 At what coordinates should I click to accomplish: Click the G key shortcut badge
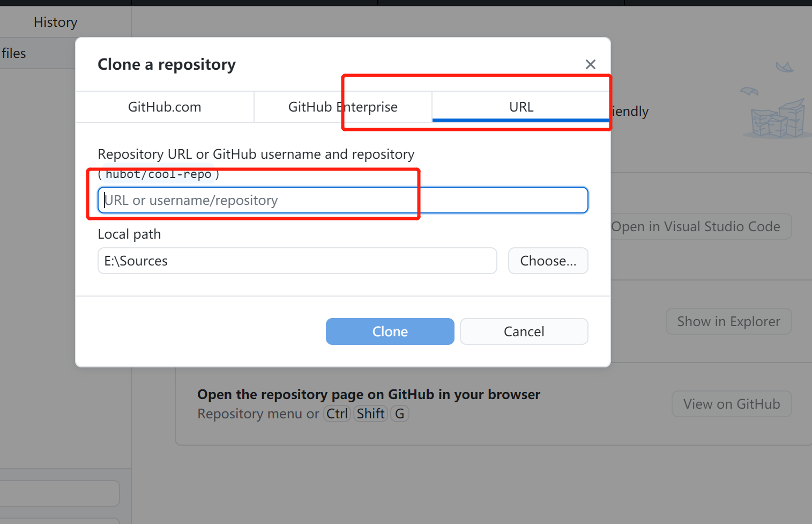pyautogui.click(x=399, y=413)
